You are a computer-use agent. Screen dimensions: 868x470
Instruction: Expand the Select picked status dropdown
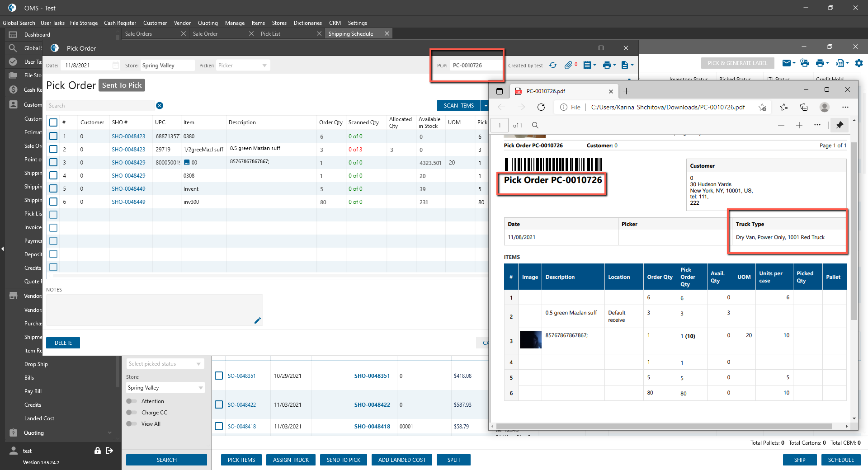(x=165, y=364)
